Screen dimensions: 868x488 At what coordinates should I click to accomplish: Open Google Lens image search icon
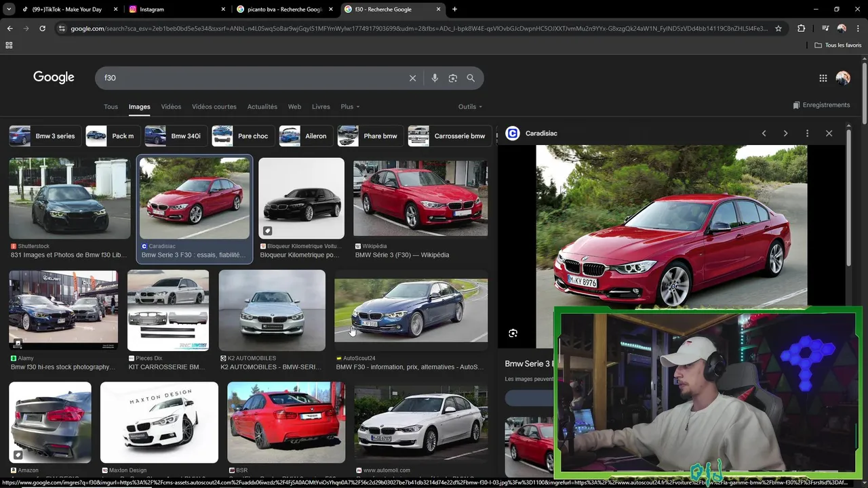(453, 78)
